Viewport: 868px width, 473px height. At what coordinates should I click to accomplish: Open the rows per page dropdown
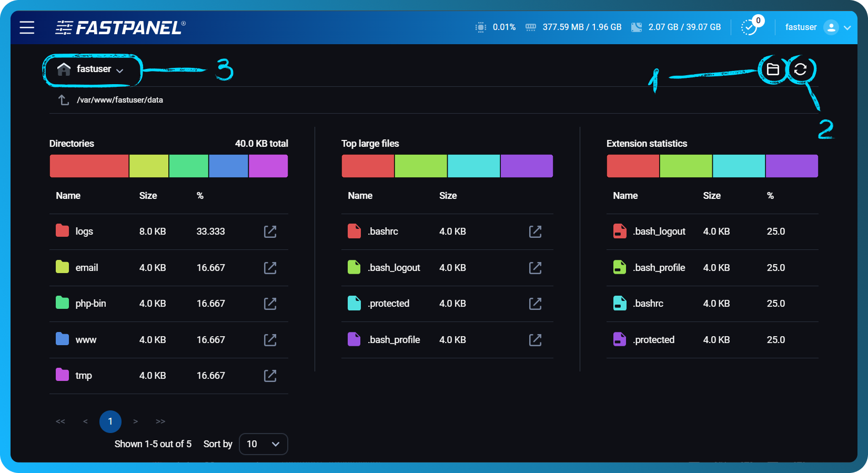[x=263, y=444]
